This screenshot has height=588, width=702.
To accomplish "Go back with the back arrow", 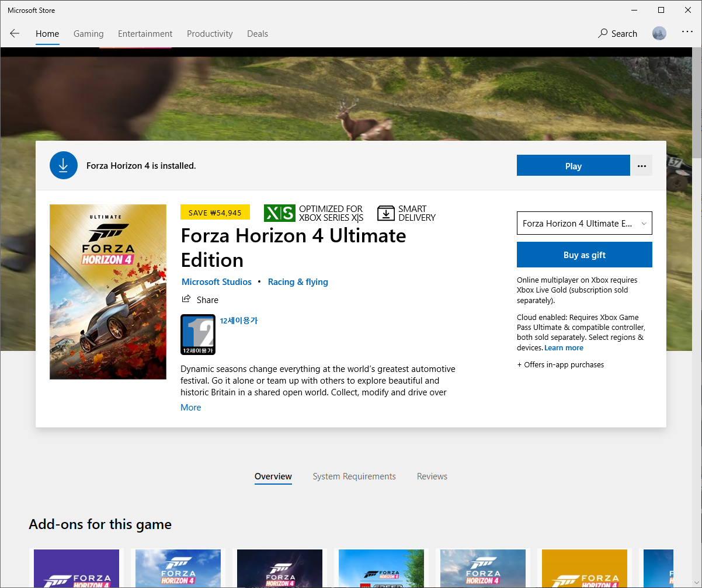I will [x=15, y=33].
